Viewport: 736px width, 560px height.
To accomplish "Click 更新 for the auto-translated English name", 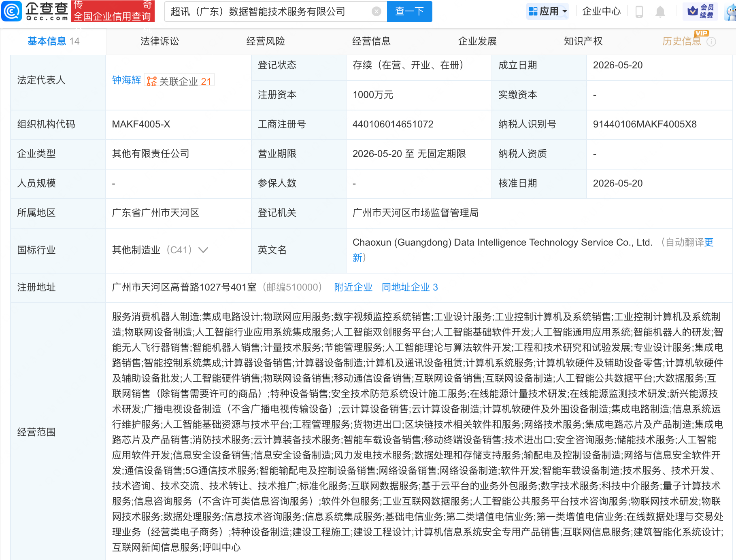I will 708,243.
